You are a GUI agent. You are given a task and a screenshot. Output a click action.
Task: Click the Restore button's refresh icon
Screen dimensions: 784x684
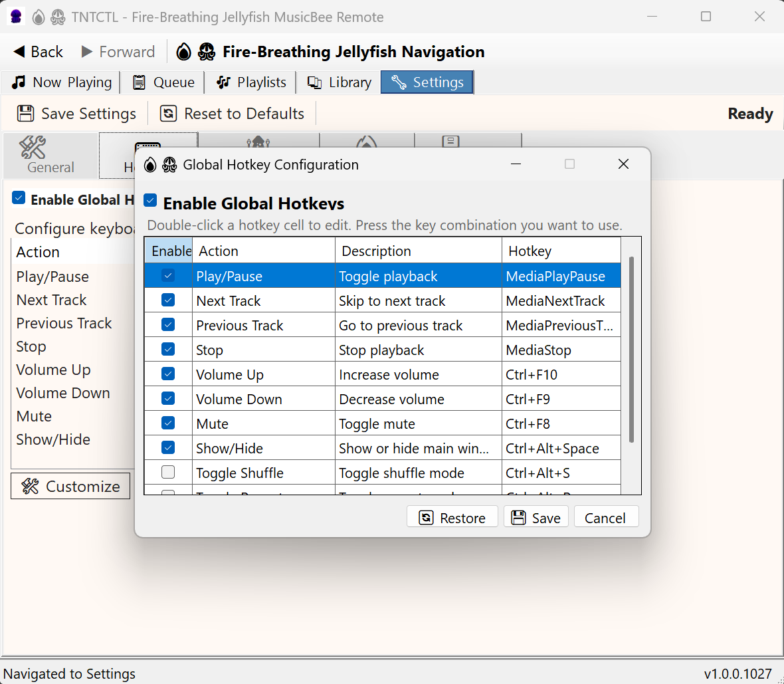(426, 518)
